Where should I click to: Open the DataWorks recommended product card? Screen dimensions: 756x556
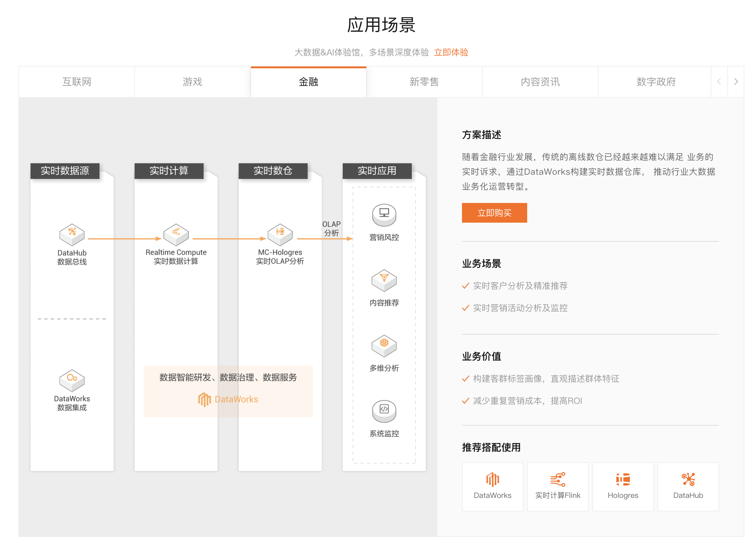click(492, 486)
